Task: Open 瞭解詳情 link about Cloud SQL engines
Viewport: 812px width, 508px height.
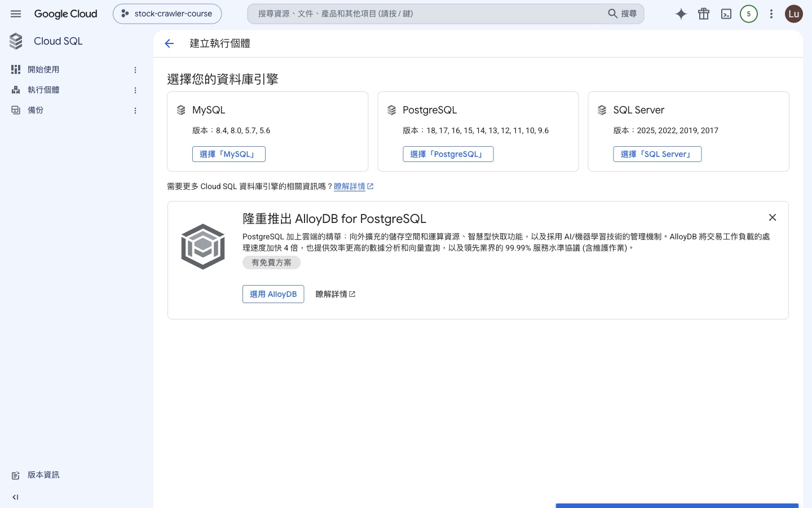Action: click(x=354, y=186)
